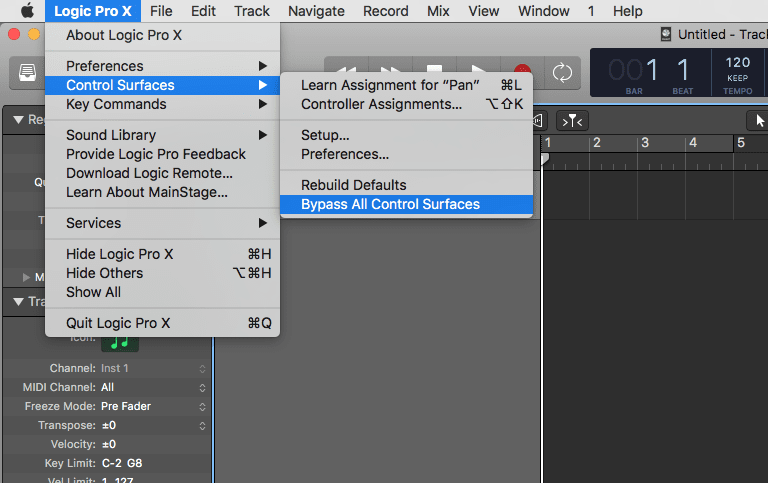Open the screenset 1 menu
The height and width of the screenshot is (483, 768).
591,11
